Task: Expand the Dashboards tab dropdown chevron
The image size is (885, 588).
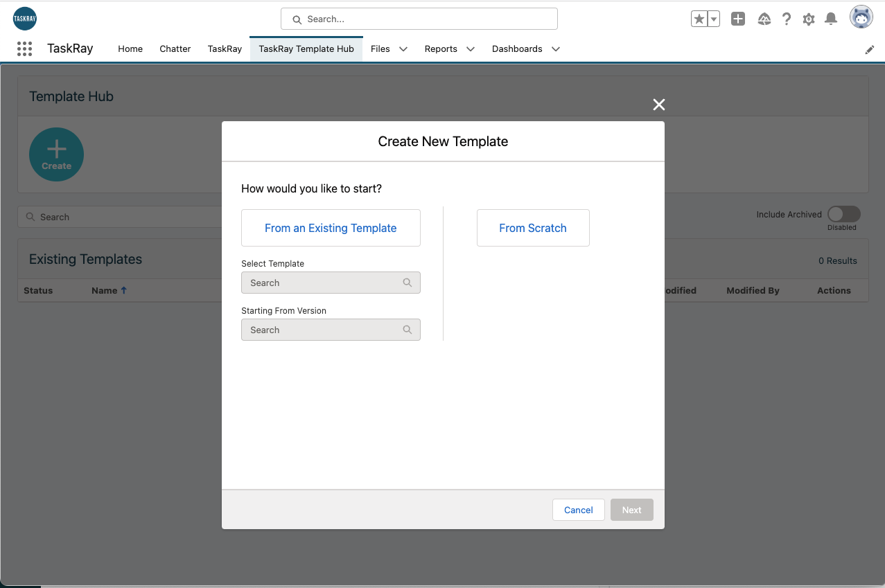Action: (556, 49)
